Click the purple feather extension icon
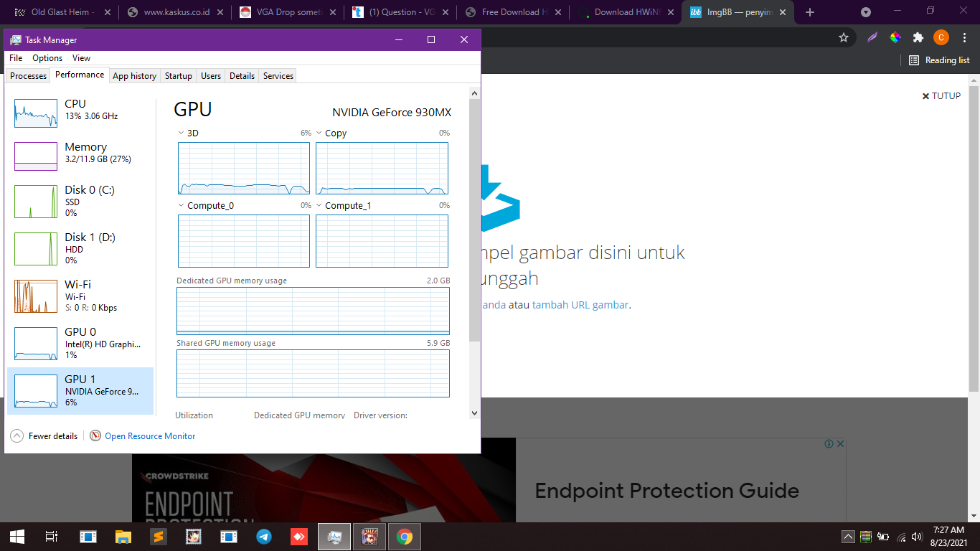This screenshot has width=980, height=551. tap(872, 37)
